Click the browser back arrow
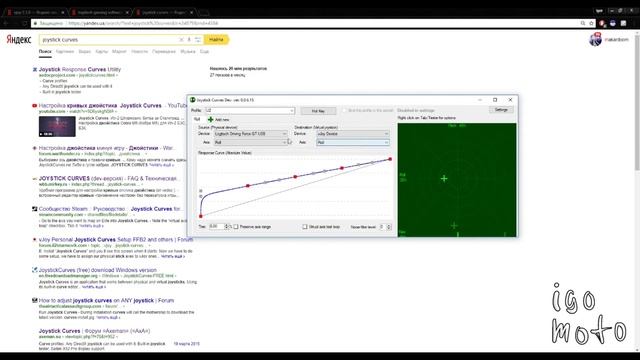The height and width of the screenshot is (360, 640). [x=6, y=24]
